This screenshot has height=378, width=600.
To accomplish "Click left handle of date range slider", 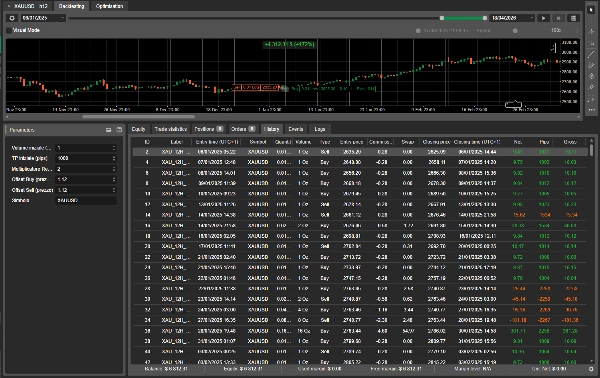I will pyautogui.click(x=442, y=18).
